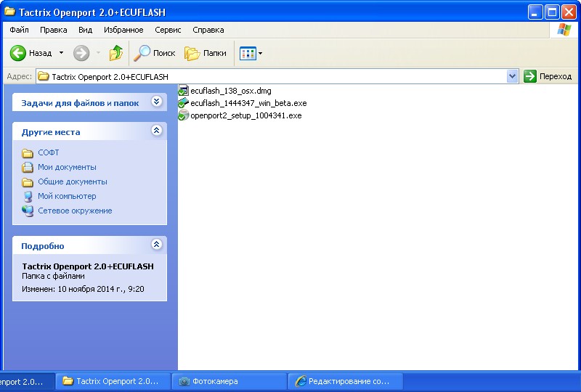The image size is (581, 392).
Task: Switch to Редактирование со... Internet Explorer taskbar button
Action: pos(345,381)
